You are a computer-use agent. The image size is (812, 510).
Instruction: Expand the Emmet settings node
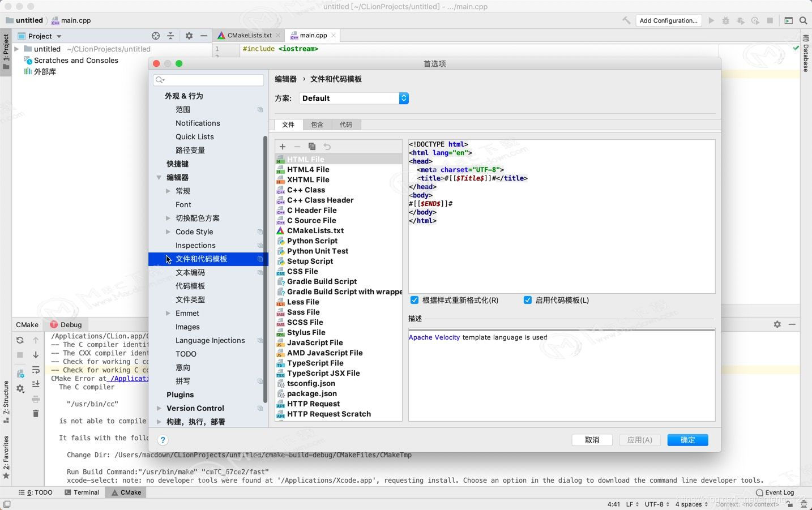168,314
